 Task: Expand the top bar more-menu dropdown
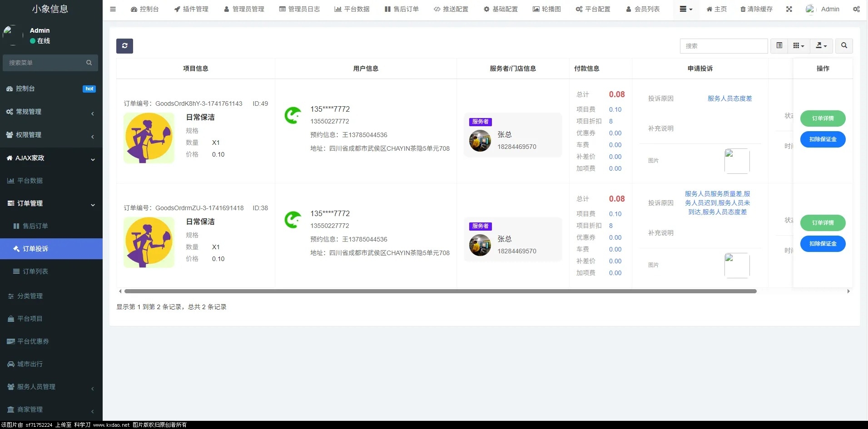click(686, 9)
